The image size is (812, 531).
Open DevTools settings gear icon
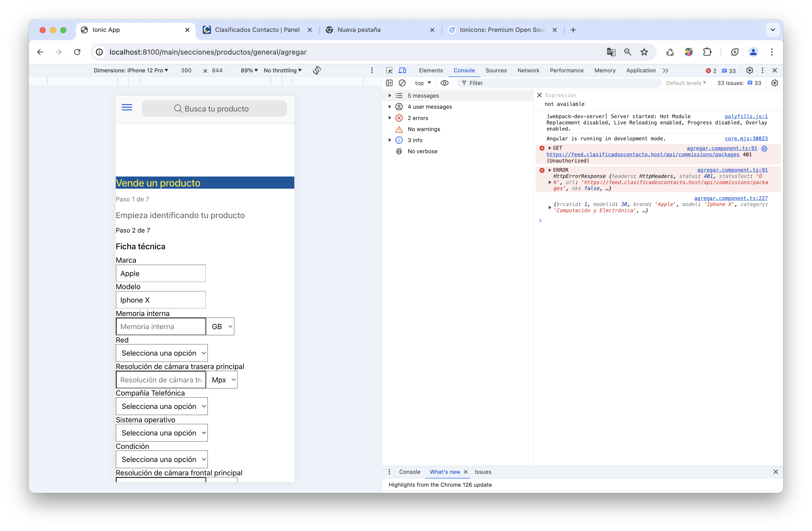pyautogui.click(x=749, y=70)
